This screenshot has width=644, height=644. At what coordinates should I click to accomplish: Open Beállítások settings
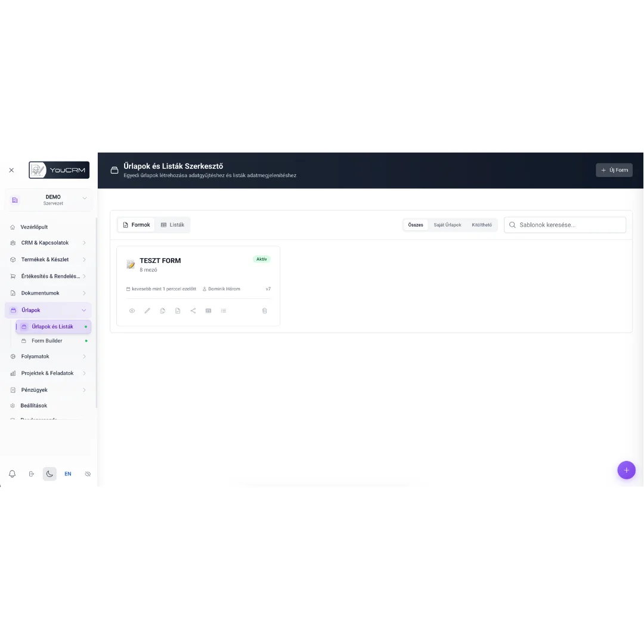33,406
